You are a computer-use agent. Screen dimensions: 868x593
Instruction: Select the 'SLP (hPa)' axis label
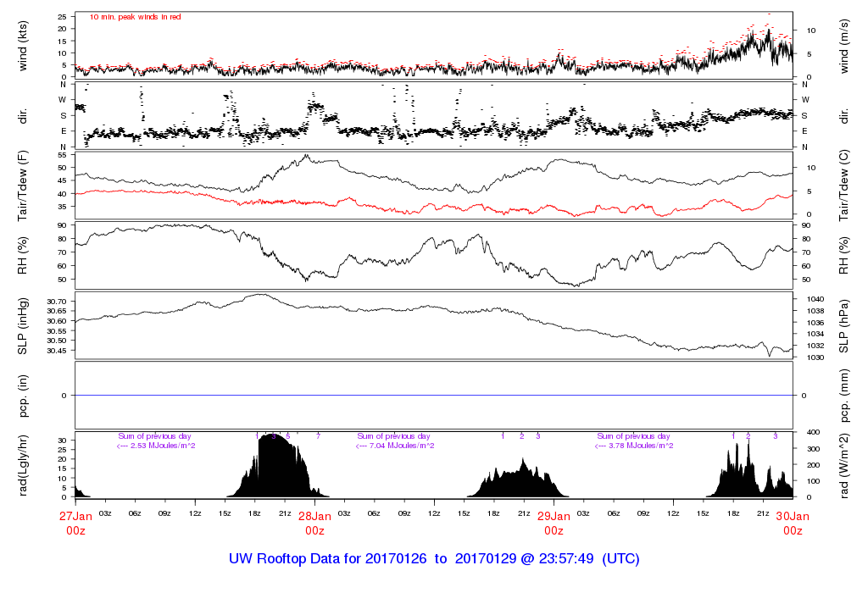tap(843, 326)
